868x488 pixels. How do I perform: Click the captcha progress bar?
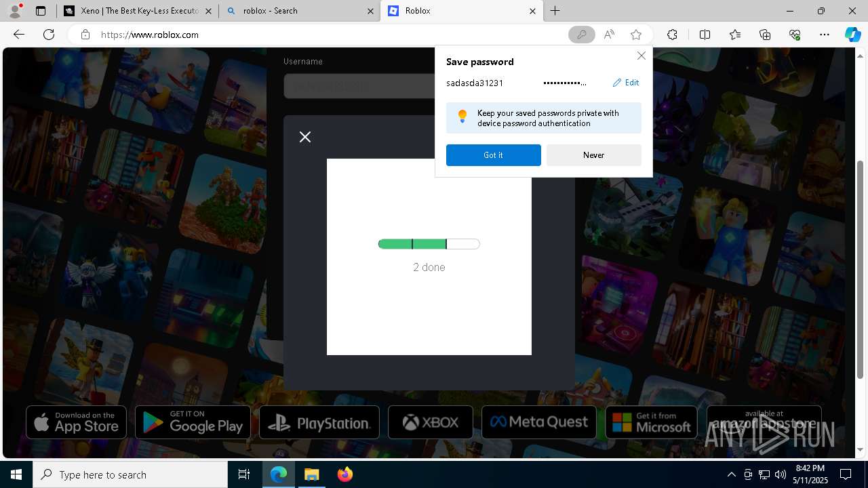(429, 244)
